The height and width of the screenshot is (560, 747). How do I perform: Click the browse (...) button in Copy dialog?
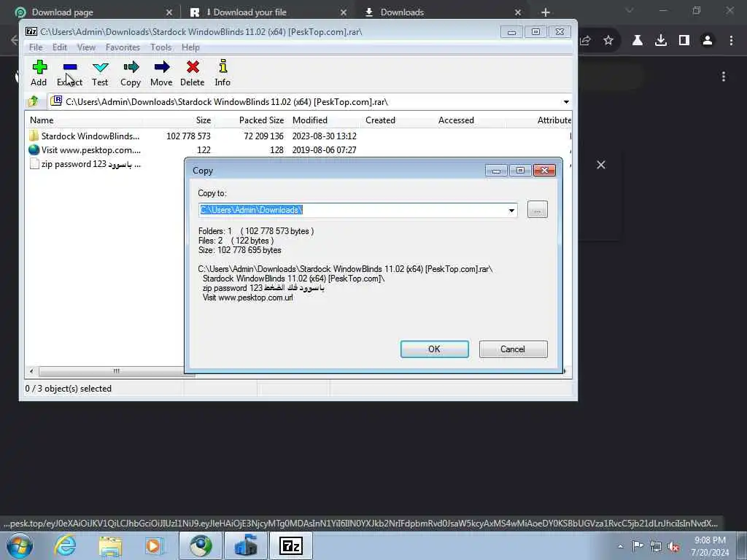pos(538,209)
